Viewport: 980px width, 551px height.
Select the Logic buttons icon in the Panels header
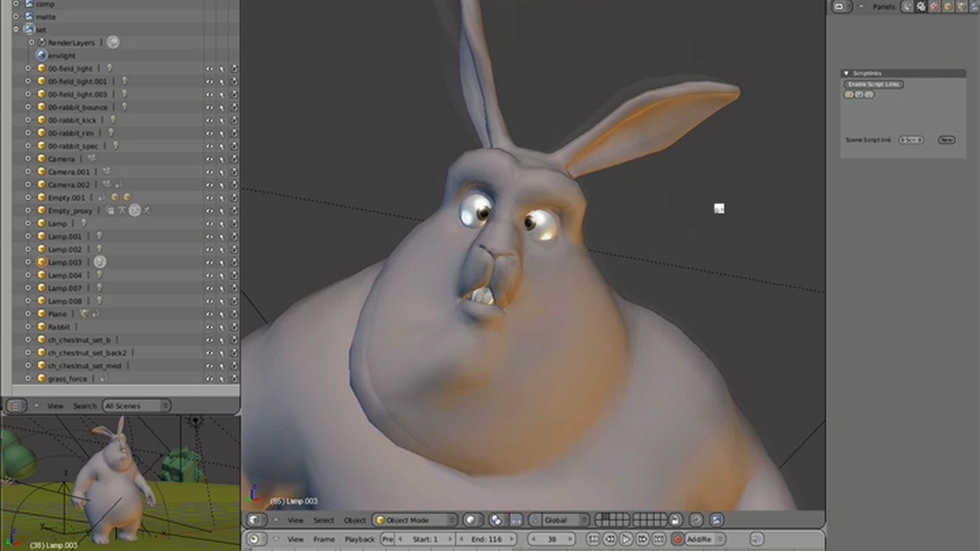click(x=908, y=6)
